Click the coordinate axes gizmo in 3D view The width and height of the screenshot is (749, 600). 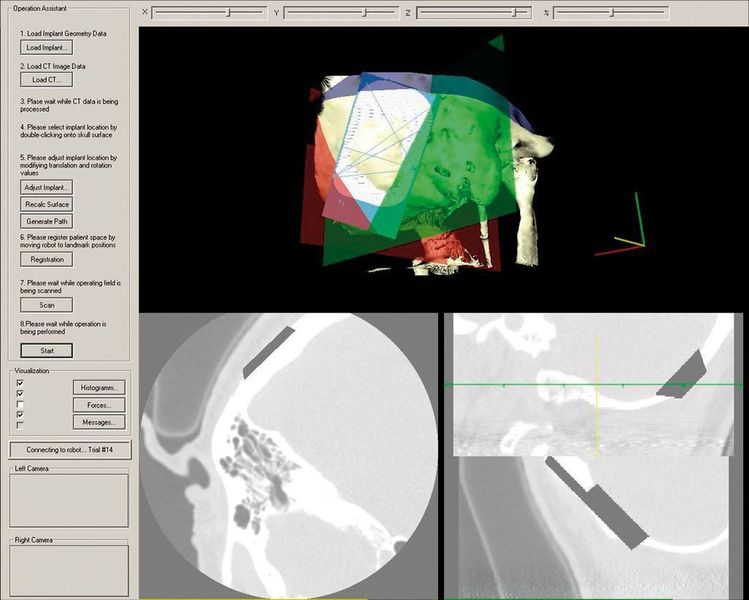click(x=621, y=225)
